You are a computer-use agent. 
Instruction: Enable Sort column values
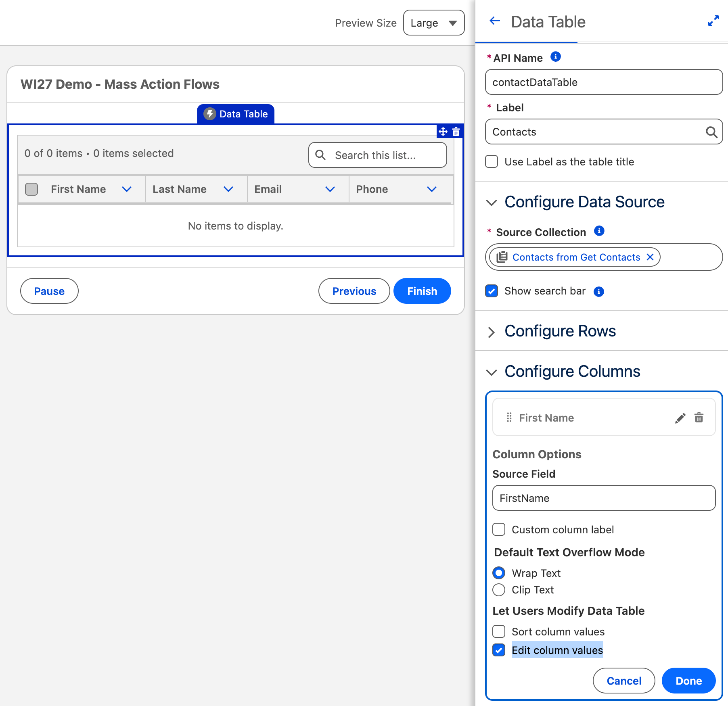[499, 631]
